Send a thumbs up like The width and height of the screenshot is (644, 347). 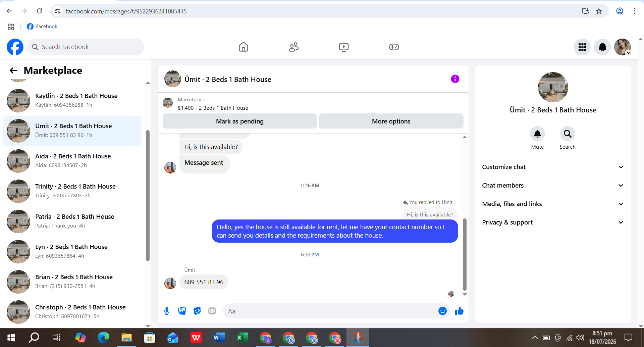(459, 311)
